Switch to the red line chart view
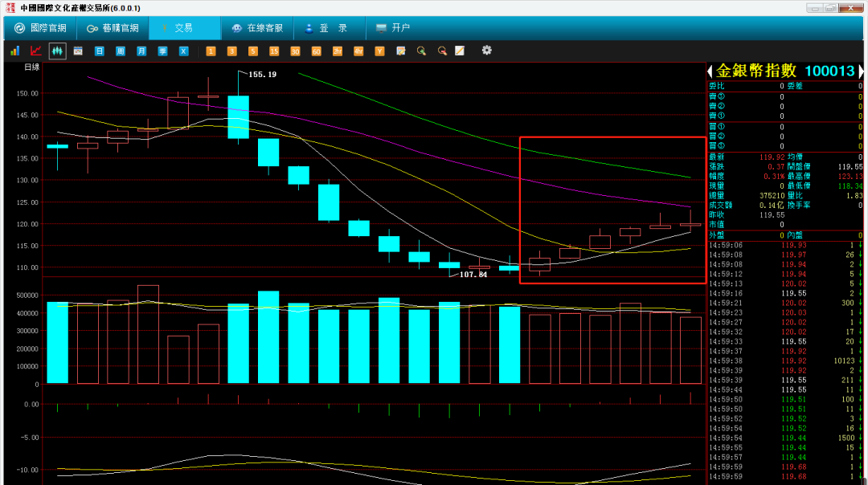Screen dimensions: 868x485 pyautogui.click(x=36, y=51)
